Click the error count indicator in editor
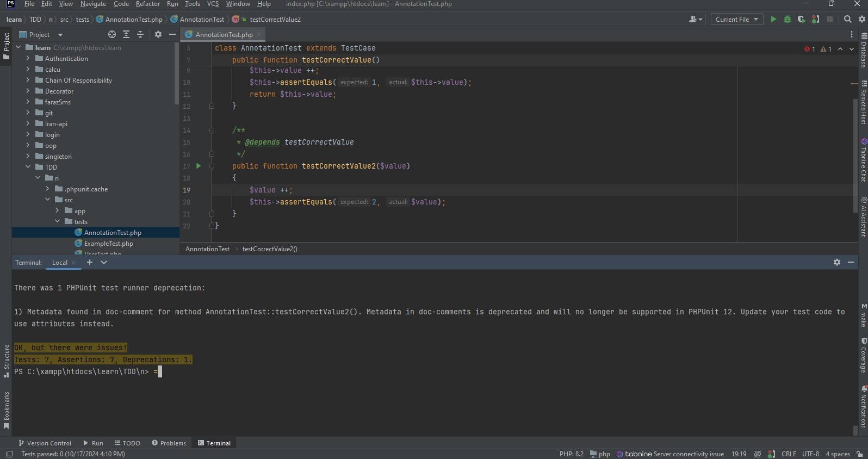868x459 pixels. pyautogui.click(x=810, y=49)
